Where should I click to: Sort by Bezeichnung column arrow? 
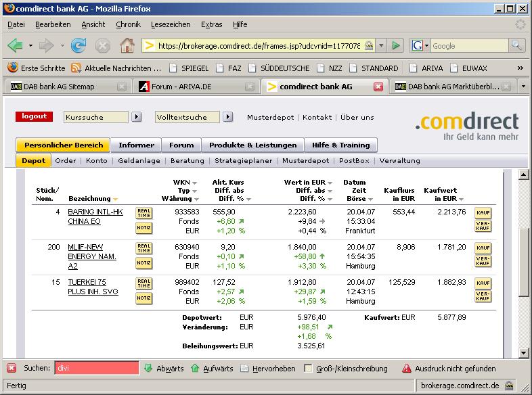coord(115,200)
